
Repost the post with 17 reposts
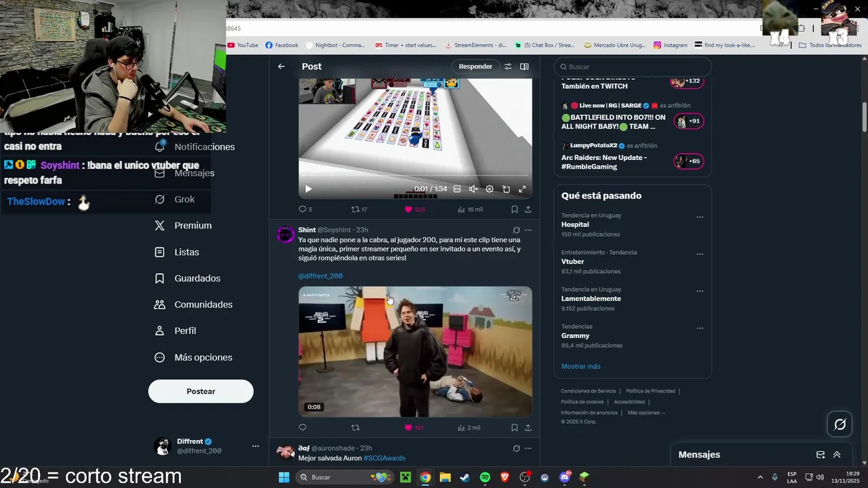[x=359, y=209]
